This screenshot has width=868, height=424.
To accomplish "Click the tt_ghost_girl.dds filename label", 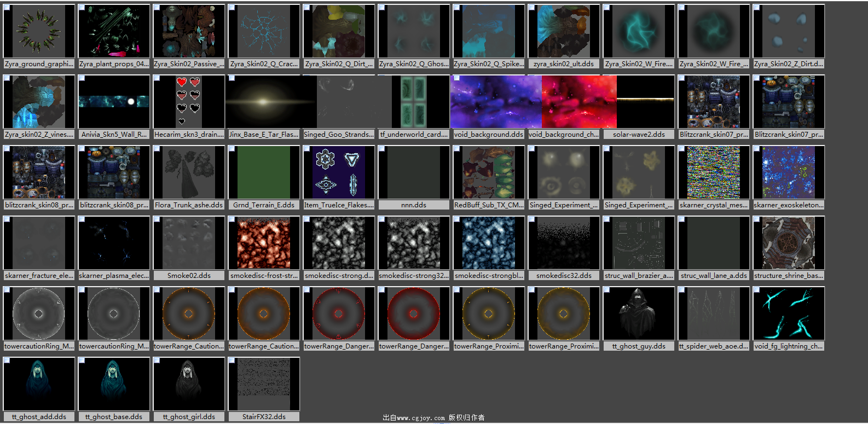I will click(x=189, y=417).
